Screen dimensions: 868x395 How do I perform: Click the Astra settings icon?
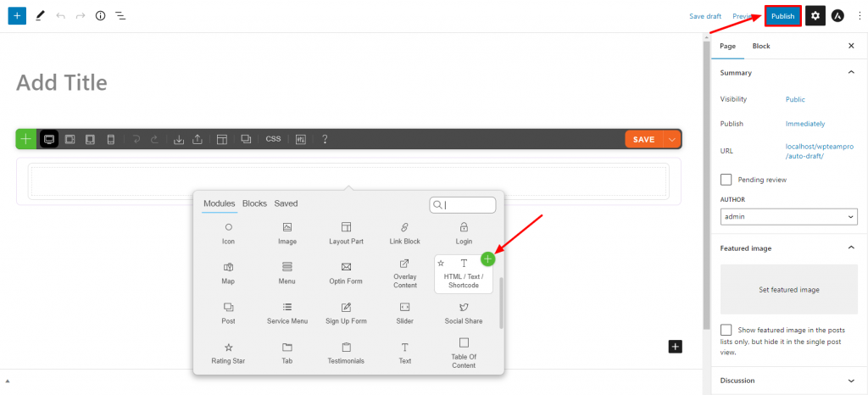point(837,16)
